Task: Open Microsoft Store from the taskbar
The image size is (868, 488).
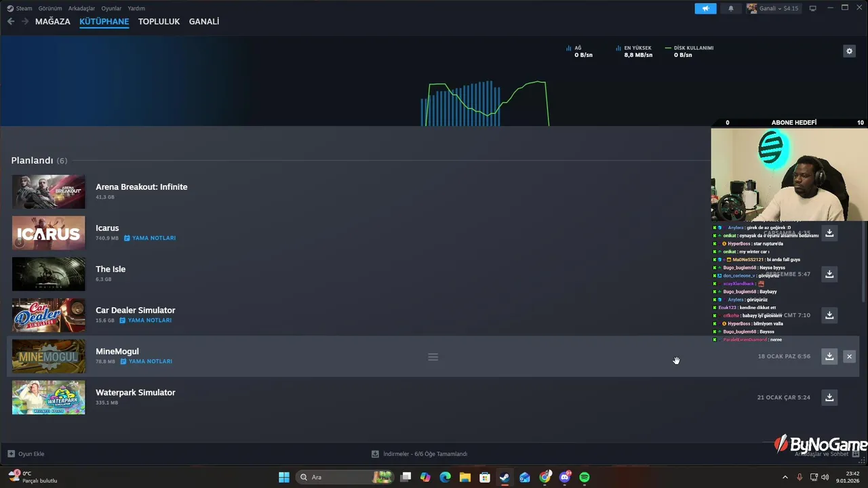Action: (x=485, y=477)
